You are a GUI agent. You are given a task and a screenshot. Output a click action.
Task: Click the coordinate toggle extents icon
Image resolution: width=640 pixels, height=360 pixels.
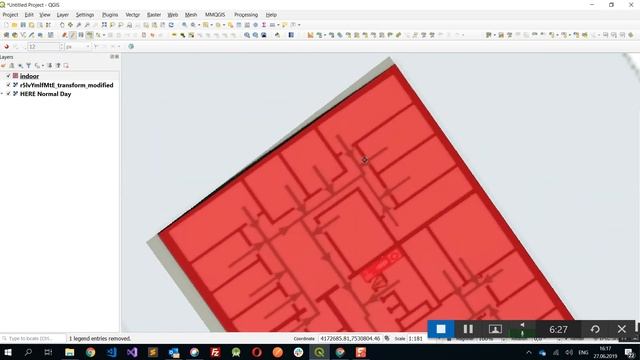coord(387,338)
